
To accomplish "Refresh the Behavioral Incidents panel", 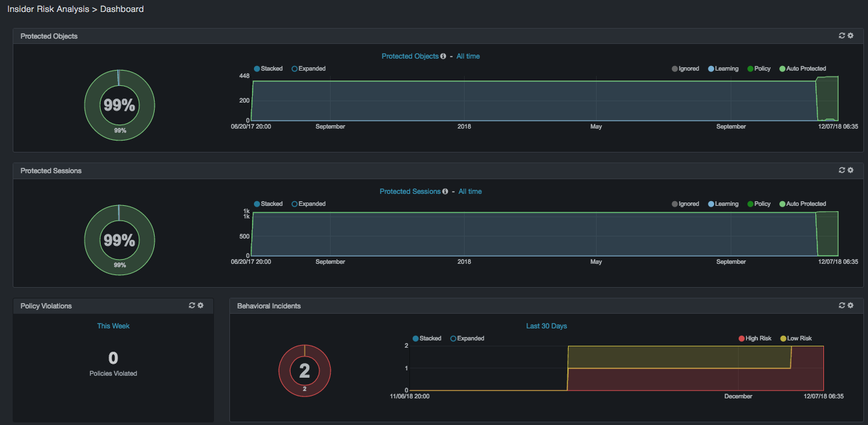I will (841, 306).
